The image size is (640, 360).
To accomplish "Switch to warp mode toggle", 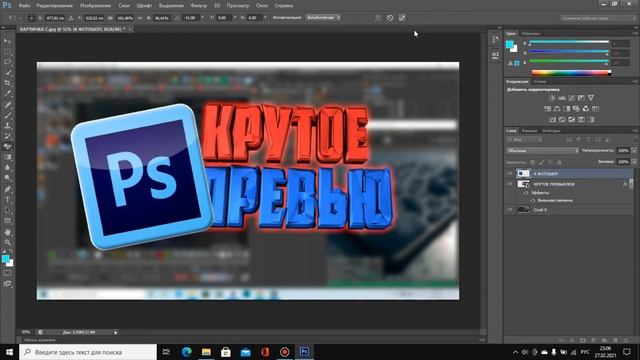I will tap(378, 18).
